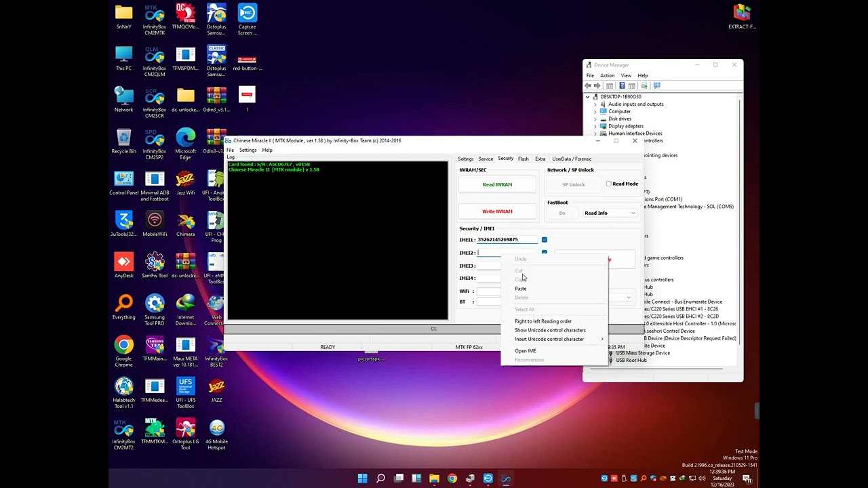Click the Back arrow in Device Manager toolbar
Screen dimensions: 868x488
(588, 85)
